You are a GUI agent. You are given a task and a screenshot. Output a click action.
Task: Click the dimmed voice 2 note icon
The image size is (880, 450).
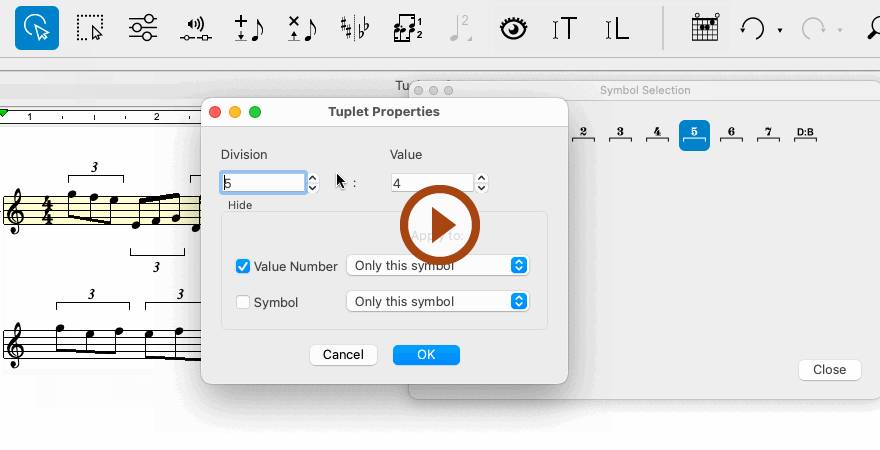460,28
